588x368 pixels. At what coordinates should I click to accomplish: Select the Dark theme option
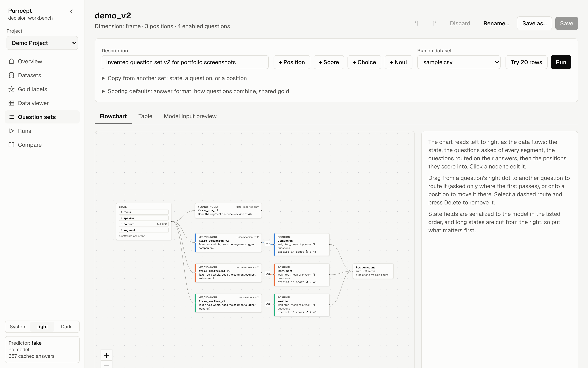pos(66,327)
